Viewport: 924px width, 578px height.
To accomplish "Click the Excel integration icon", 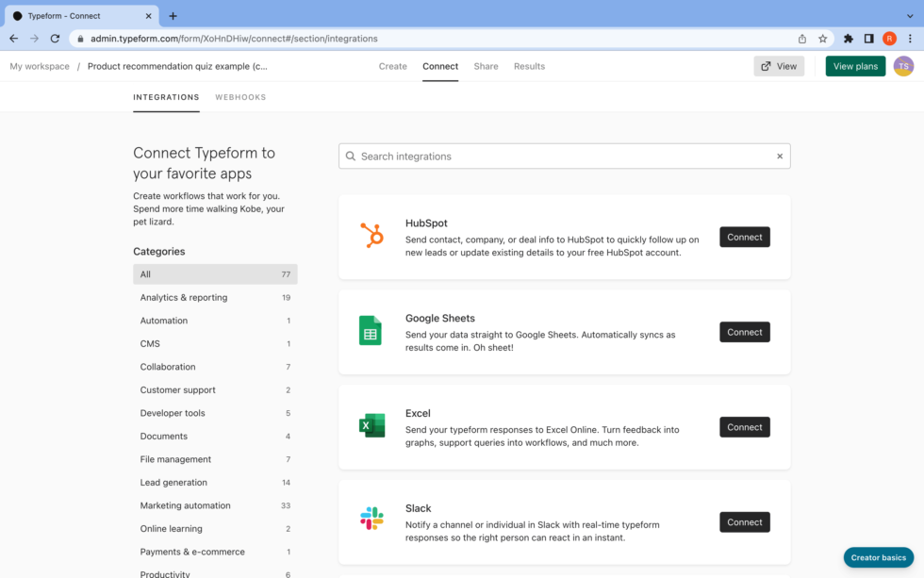I will coord(371,426).
